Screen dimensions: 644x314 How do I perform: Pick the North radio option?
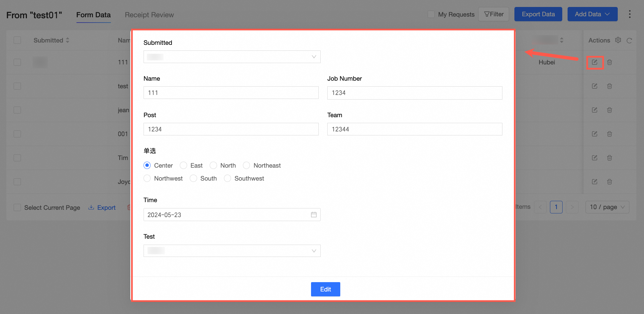click(213, 165)
